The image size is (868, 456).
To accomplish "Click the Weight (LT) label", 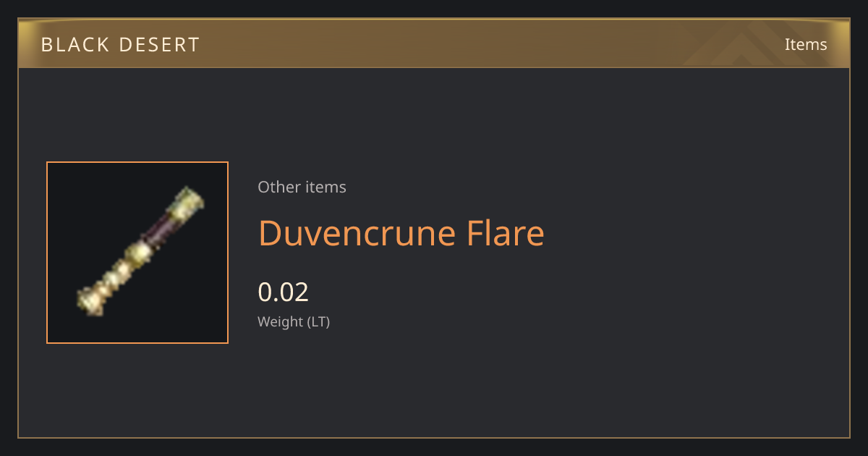I will 294,321.
